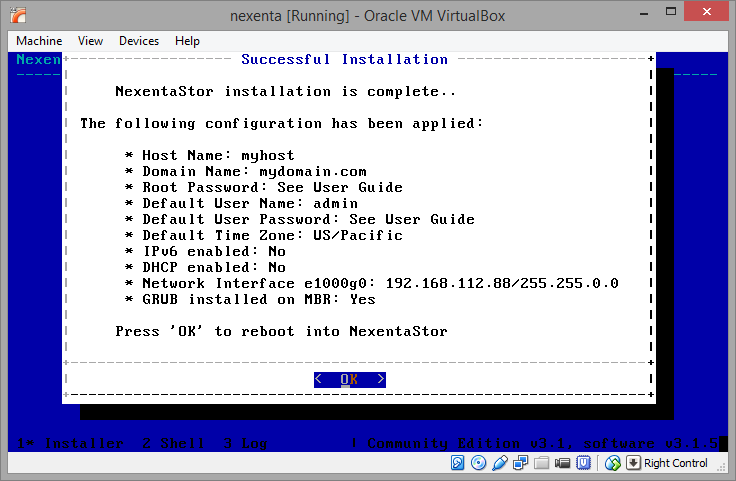Click the network adapters status icon
This screenshot has width=736, height=481.
point(520,463)
